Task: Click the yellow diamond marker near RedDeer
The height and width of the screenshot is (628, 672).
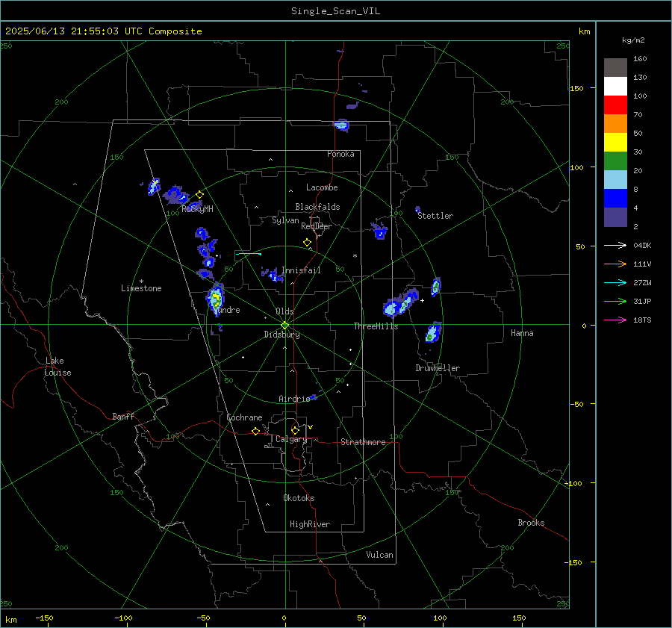Action: 307,243
